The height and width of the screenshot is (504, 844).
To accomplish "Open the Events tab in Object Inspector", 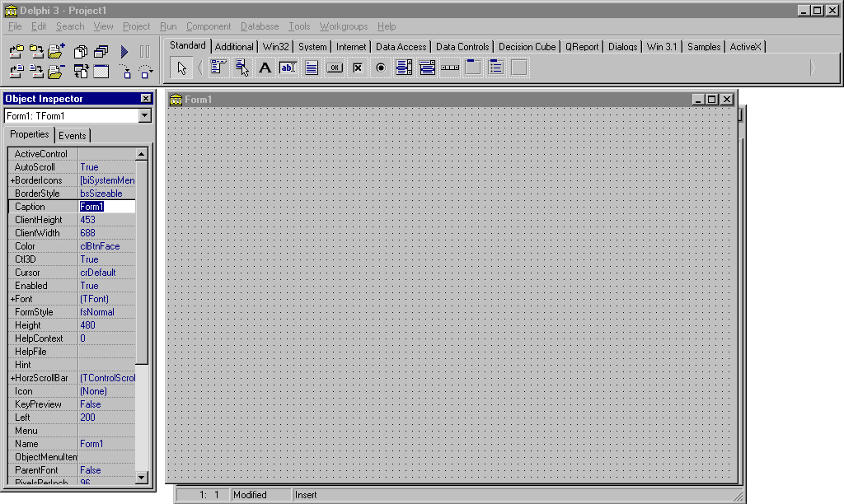I will (73, 136).
